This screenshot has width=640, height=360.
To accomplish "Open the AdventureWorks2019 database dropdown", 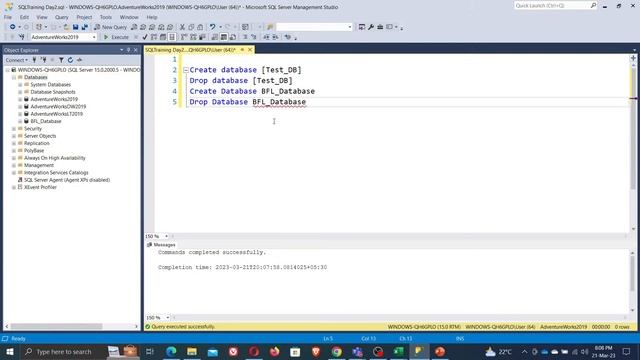I will point(94,37).
